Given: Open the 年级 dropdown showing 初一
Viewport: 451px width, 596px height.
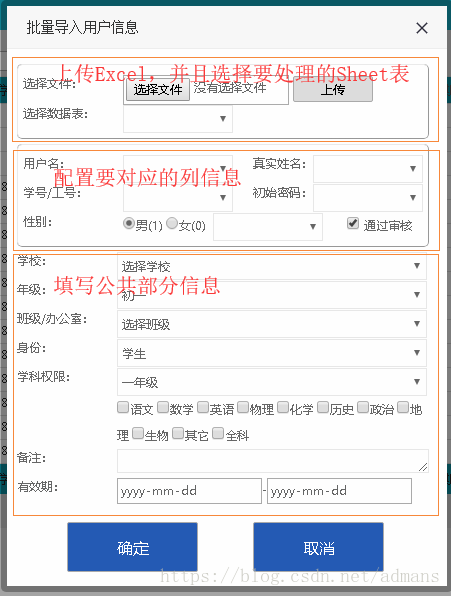Looking at the screenshot, I should coord(272,295).
